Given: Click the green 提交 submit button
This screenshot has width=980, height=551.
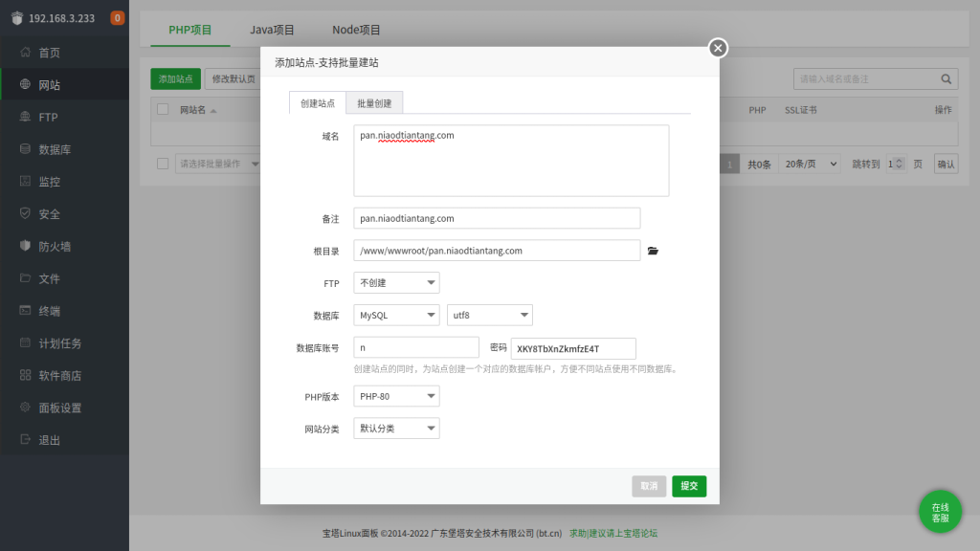Looking at the screenshot, I should [689, 486].
